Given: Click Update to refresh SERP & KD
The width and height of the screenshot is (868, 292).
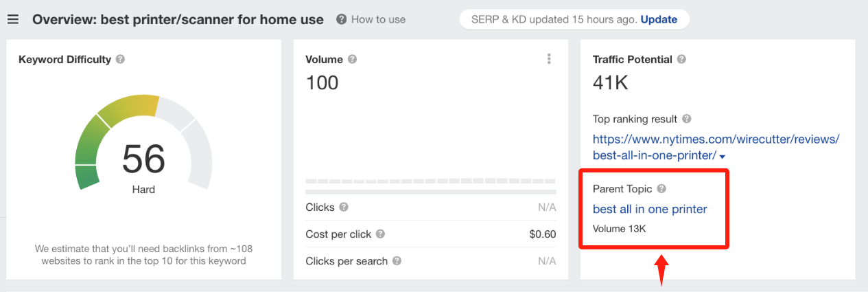Looking at the screenshot, I should point(659,19).
